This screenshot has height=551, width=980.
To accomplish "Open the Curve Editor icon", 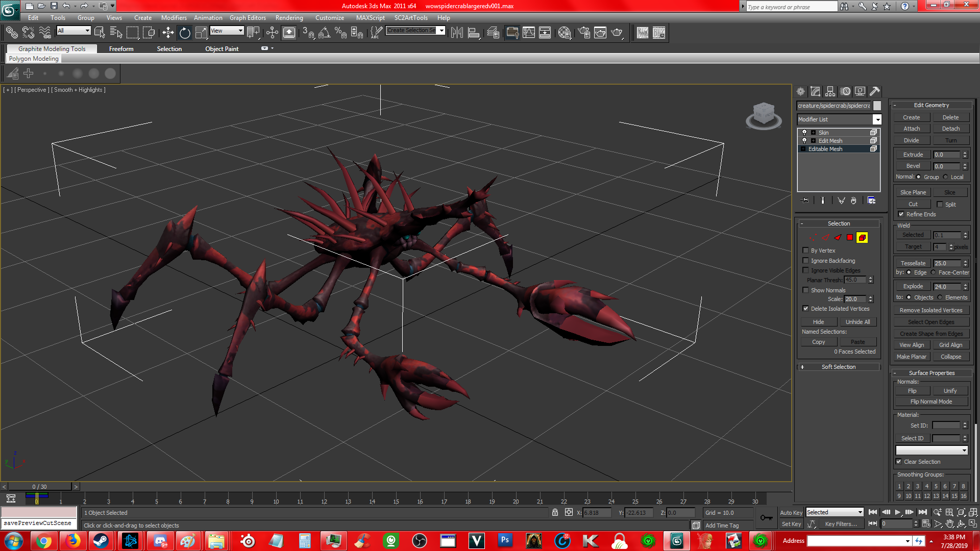I will pos(529,33).
